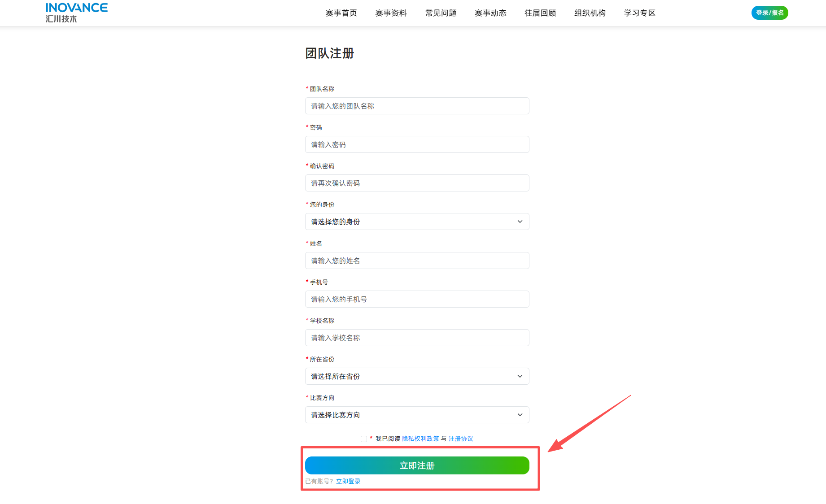This screenshot has width=826, height=504.
Task: Focus the 团队名称 input field
Action: [x=417, y=106]
